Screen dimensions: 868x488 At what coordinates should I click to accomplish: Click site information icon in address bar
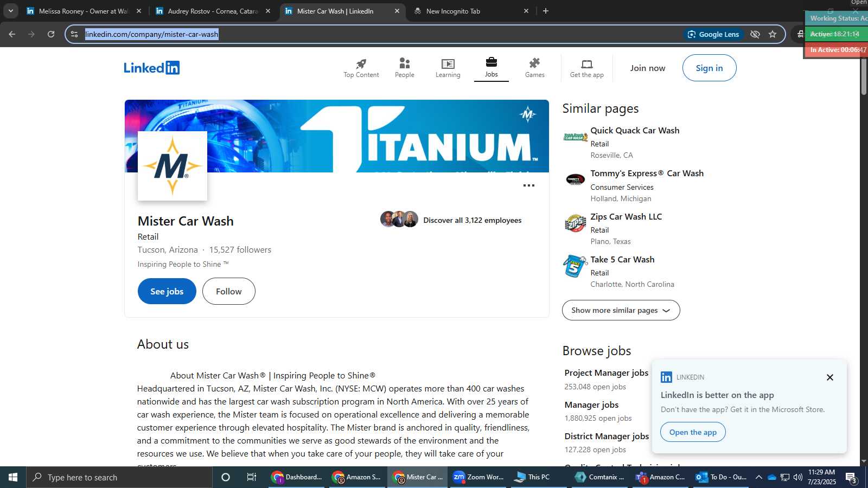point(74,34)
